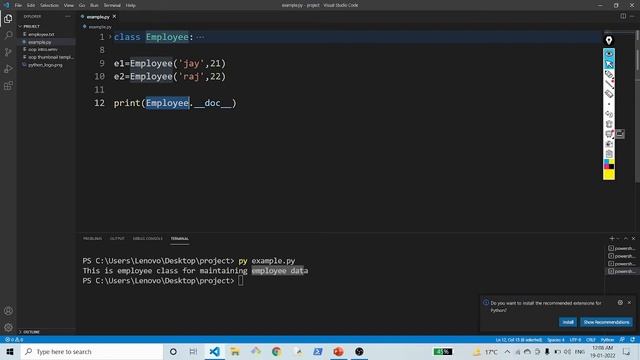Click the Windows taskbar search box
The image size is (640, 360).
[92, 351]
